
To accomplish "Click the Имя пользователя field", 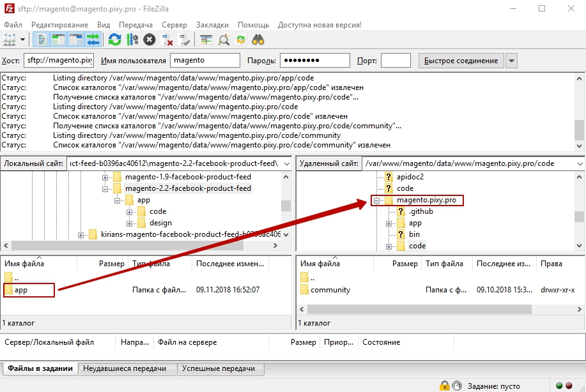I will click(204, 61).
